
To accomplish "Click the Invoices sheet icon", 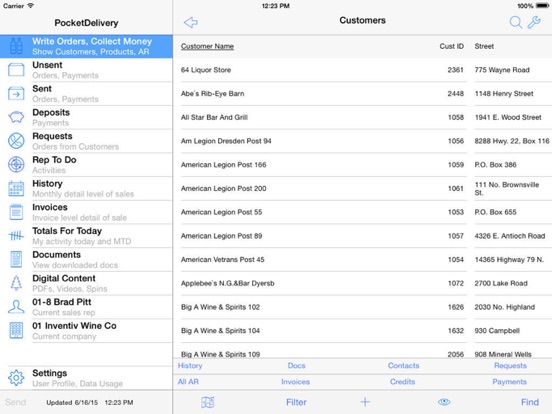I will pyautogui.click(x=16, y=212).
